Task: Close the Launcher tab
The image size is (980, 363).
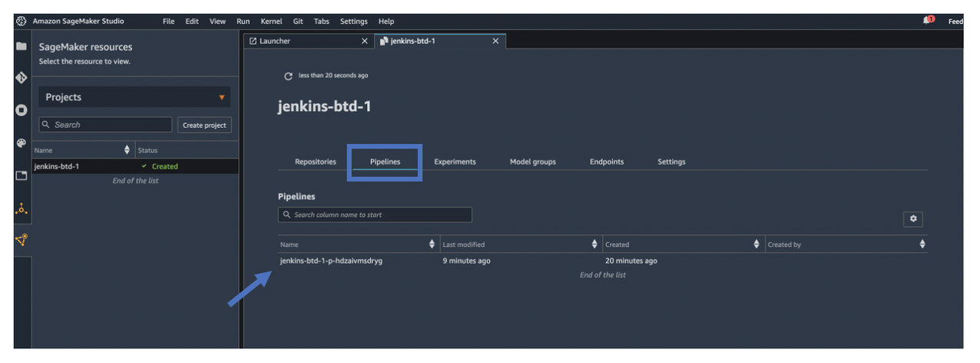Action: (x=365, y=41)
